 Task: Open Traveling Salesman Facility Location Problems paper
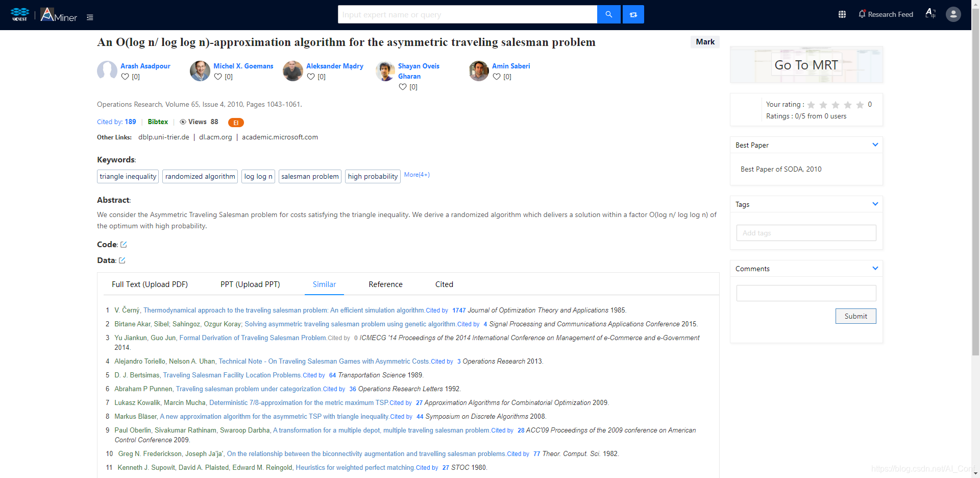(x=232, y=375)
